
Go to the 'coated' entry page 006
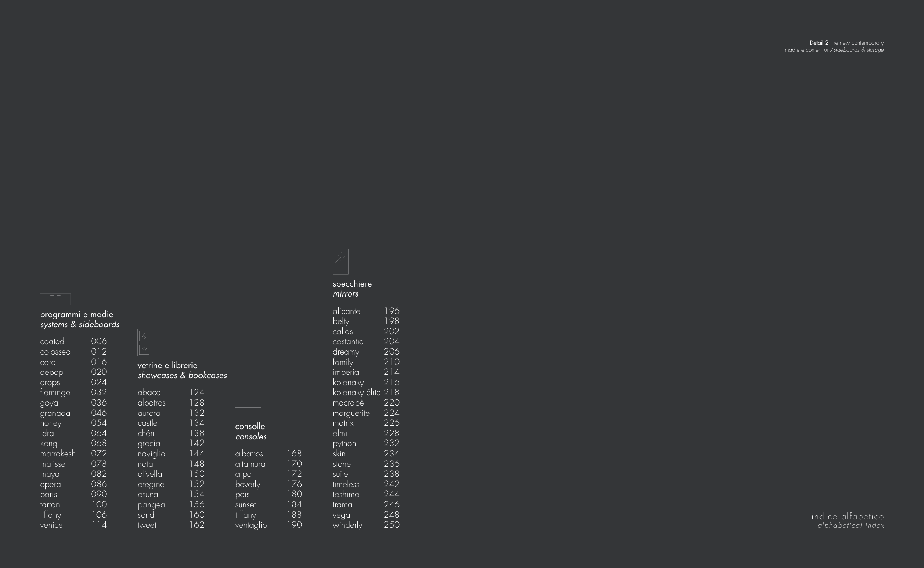point(52,342)
